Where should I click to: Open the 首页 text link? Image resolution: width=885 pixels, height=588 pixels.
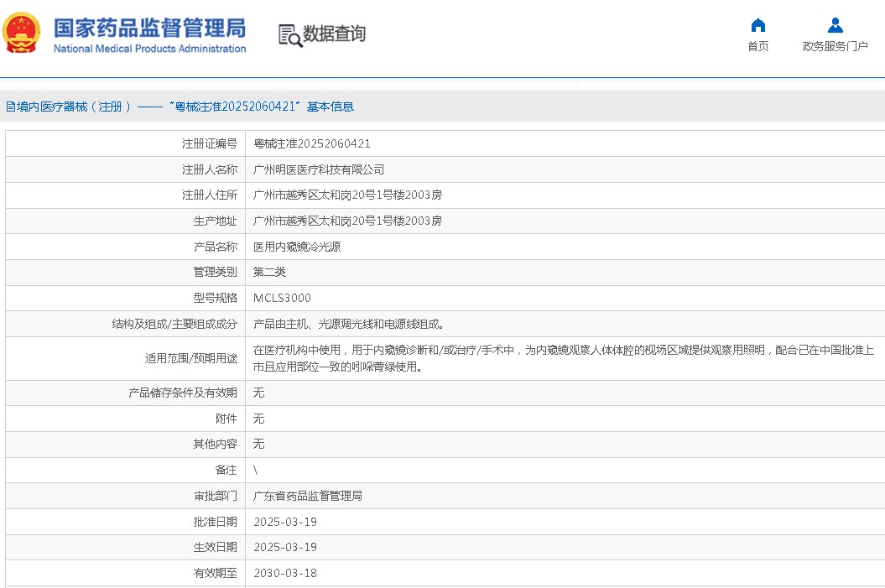coord(757,46)
